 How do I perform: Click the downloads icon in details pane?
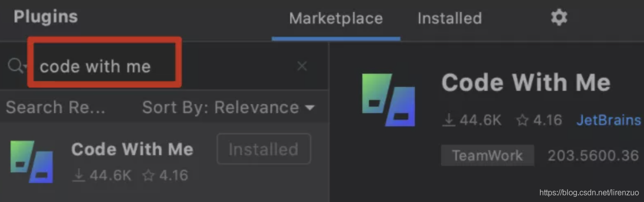(x=448, y=120)
